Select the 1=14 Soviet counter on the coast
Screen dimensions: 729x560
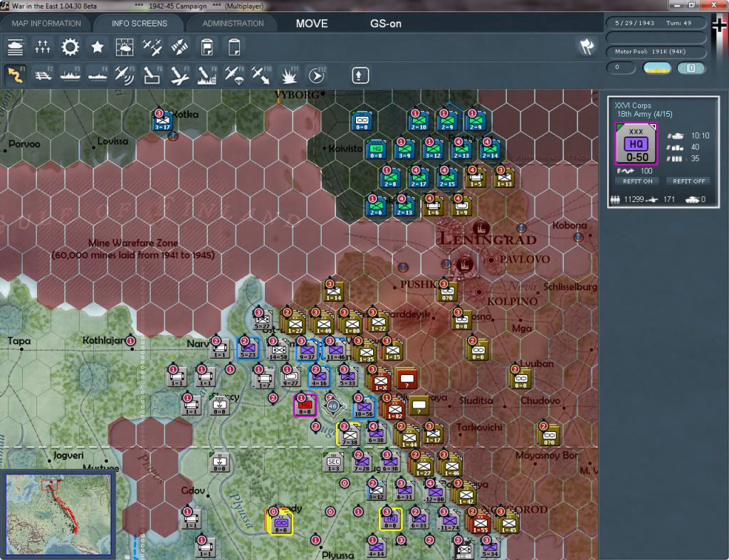coord(333,292)
